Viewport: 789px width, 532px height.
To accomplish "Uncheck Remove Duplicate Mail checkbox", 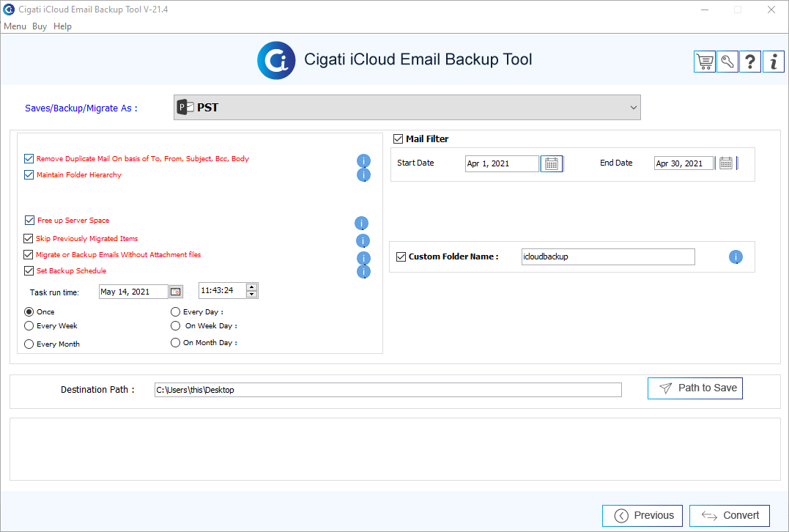I will point(29,158).
